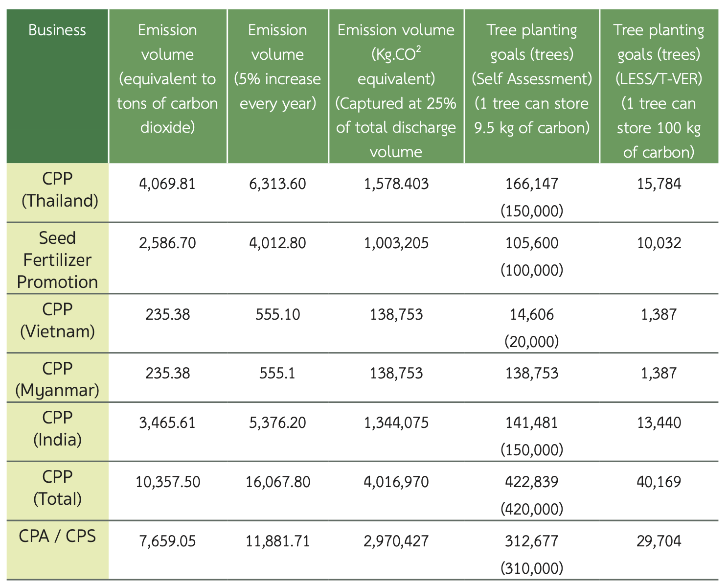The width and height of the screenshot is (728, 587).
Task: Select the 16,067.80 total emission value
Action: point(277,482)
